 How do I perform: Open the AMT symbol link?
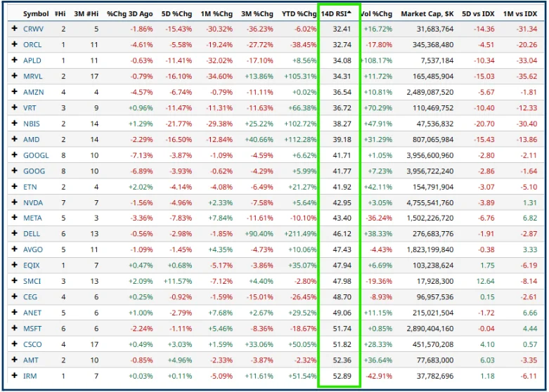tap(31, 360)
